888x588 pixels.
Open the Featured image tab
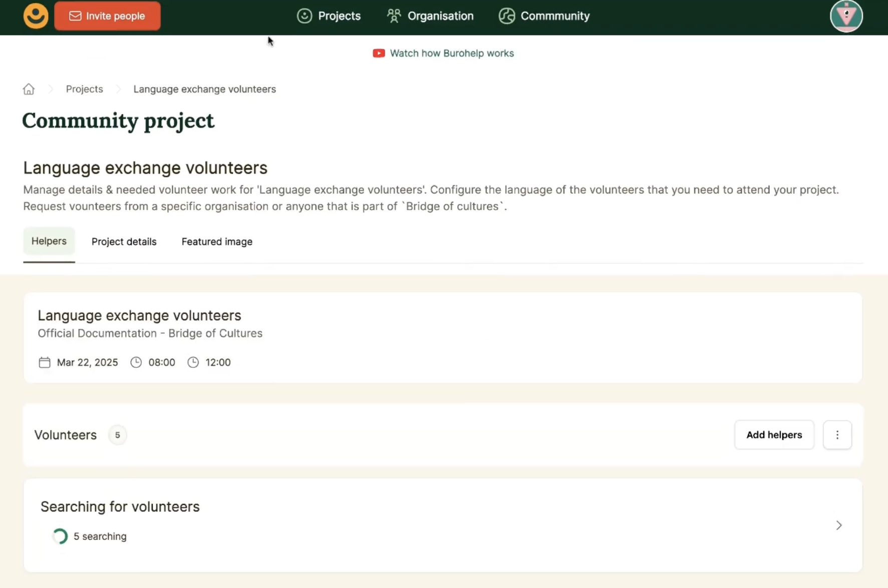[216, 241]
